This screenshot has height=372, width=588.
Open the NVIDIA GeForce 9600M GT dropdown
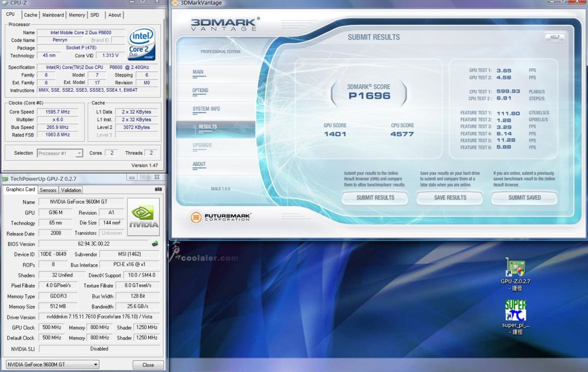pyautogui.click(x=52, y=364)
